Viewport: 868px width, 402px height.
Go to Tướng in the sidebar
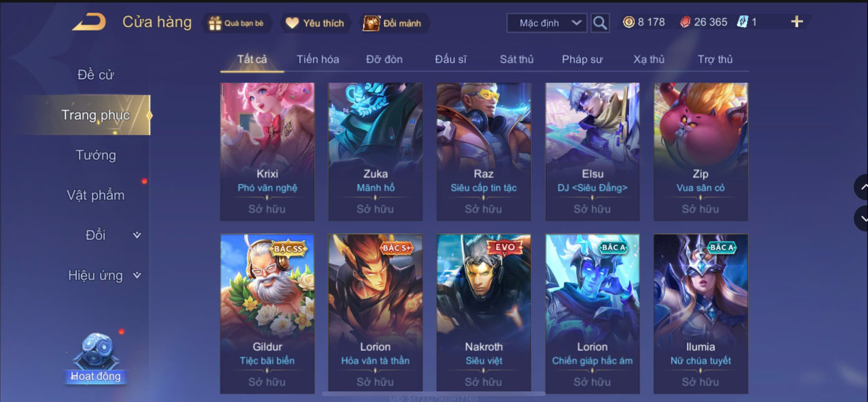coord(96,155)
